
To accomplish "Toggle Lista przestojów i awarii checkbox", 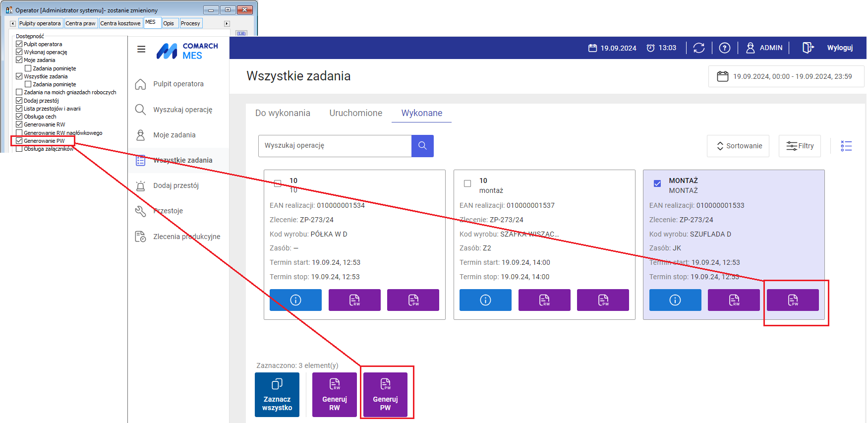I will point(19,109).
